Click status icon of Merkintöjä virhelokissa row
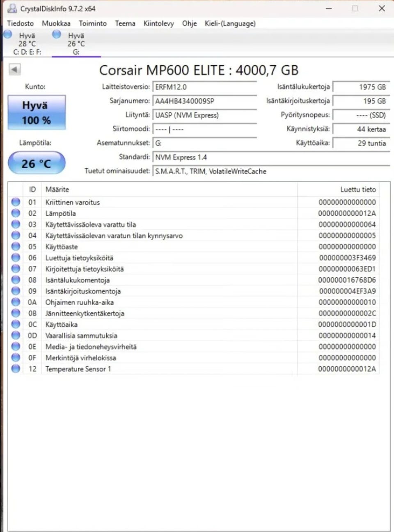The width and height of the screenshot is (394, 532). pos(16,357)
